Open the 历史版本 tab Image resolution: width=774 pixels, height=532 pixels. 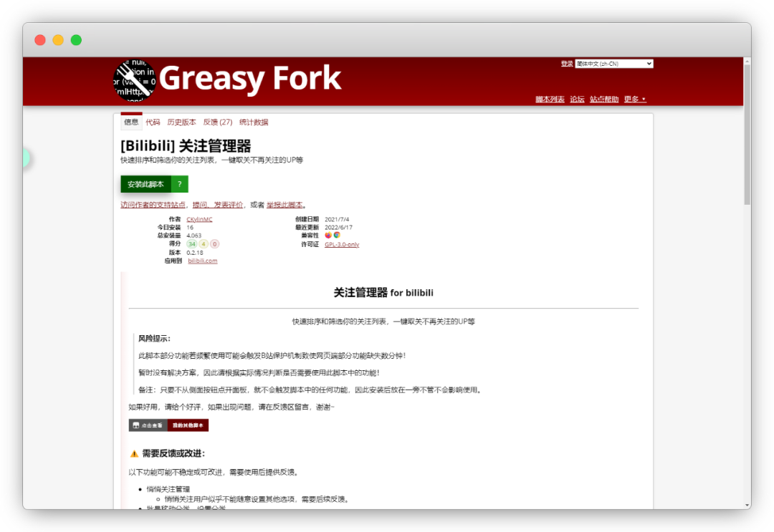tap(181, 122)
